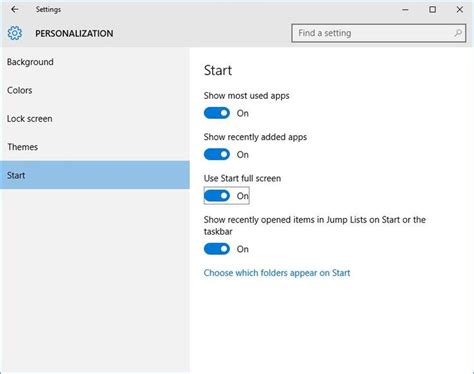Image resolution: width=474 pixels, height=374 pixels.
Task: Select Lock screen in sidebar
Action: [95, 119]
